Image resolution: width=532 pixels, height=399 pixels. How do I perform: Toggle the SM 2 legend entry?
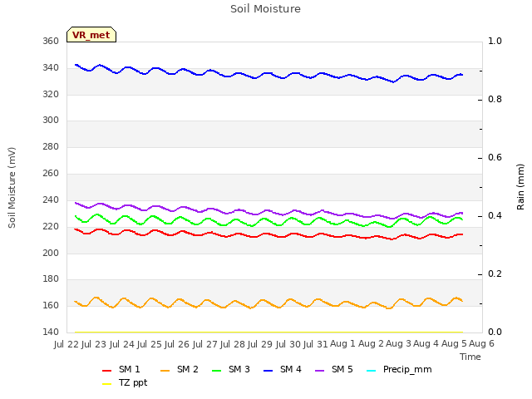(x=180, y=369)
